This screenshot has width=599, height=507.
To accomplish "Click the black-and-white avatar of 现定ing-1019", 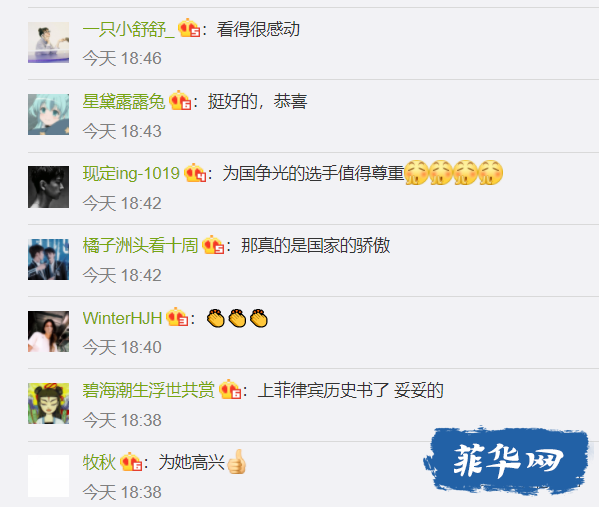I will (x=49, y=187).
